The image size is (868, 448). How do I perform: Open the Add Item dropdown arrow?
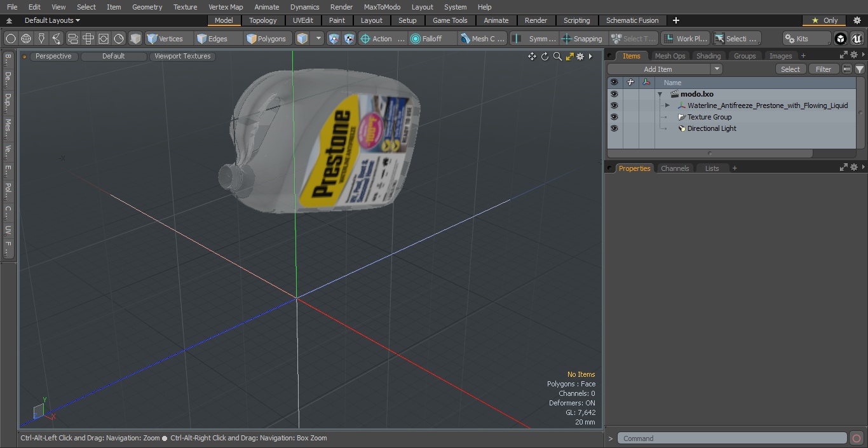pyautogui.click(x=717, y=69)
